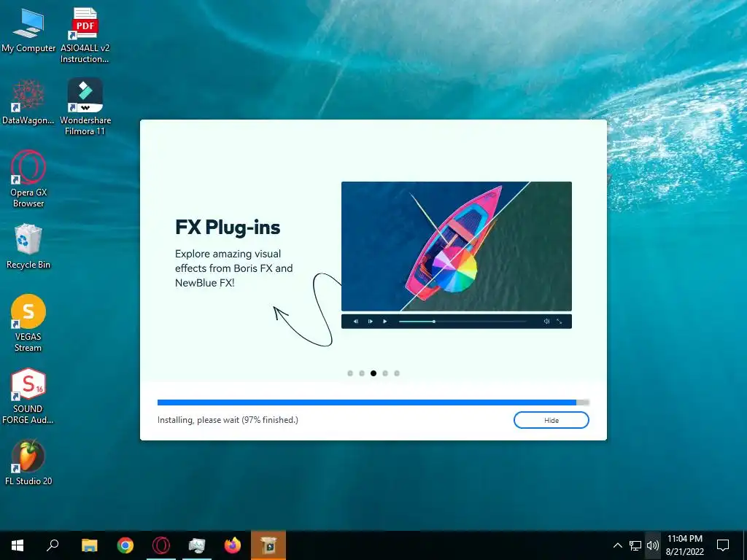Open clock showing 11:04 PM

tap(684, 545)
